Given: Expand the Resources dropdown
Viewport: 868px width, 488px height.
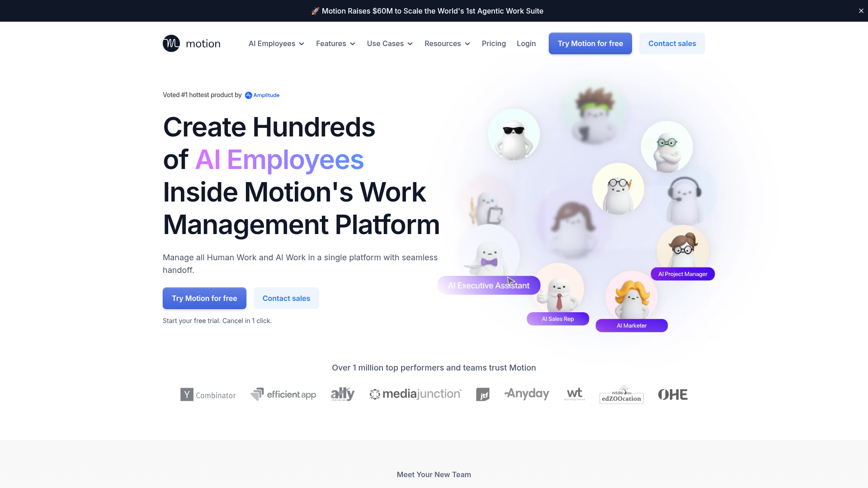Looking at the screenshot, I should click(x=447, y=43).
